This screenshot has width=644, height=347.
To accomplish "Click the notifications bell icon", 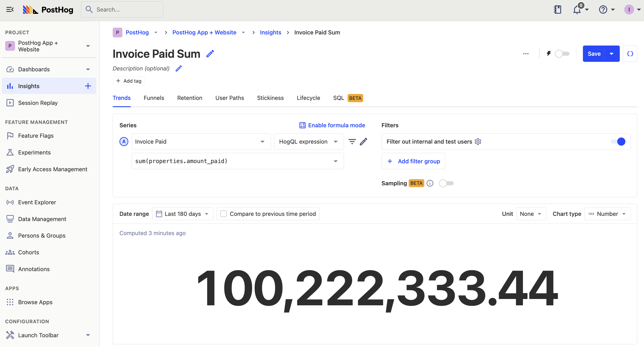I will pyautogui.click(x=577, y=10).
